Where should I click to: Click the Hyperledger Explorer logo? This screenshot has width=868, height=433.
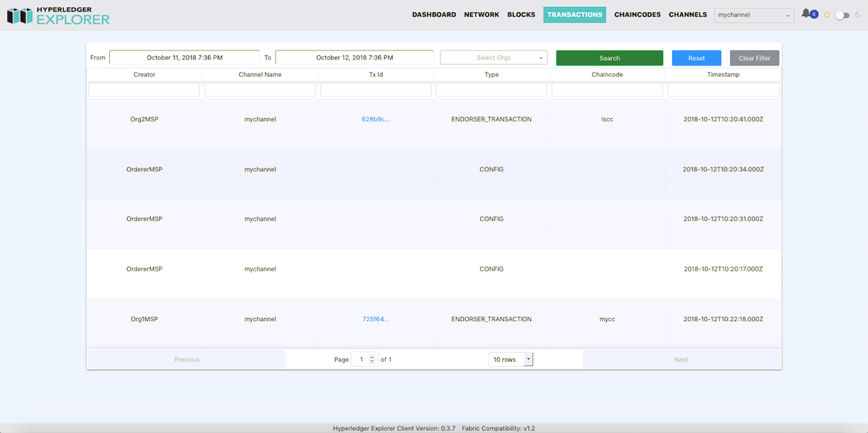(x=58, y=15)
